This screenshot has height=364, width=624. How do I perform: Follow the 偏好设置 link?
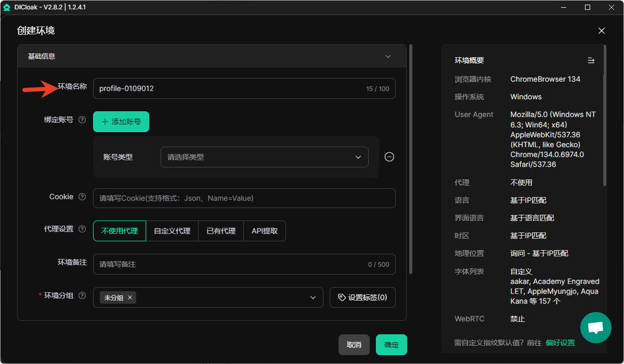click(x=560, y=343)
